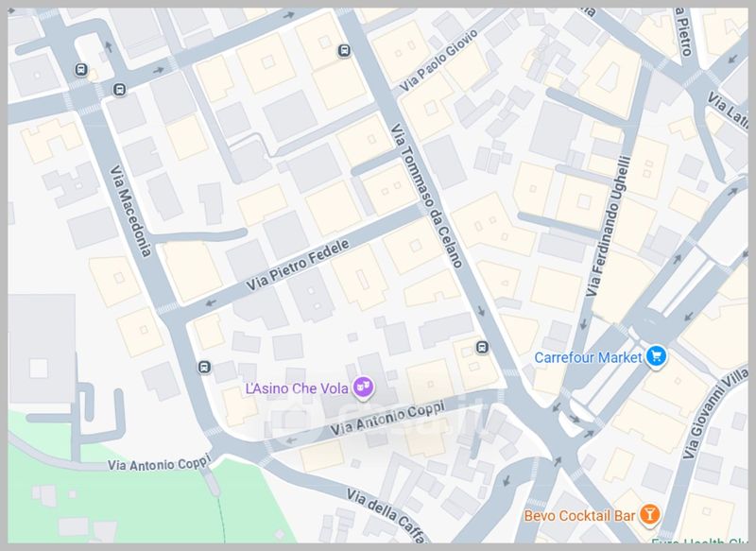
Task: Click the bus stop icon just above Via Macedonia label
Action: 119,89
